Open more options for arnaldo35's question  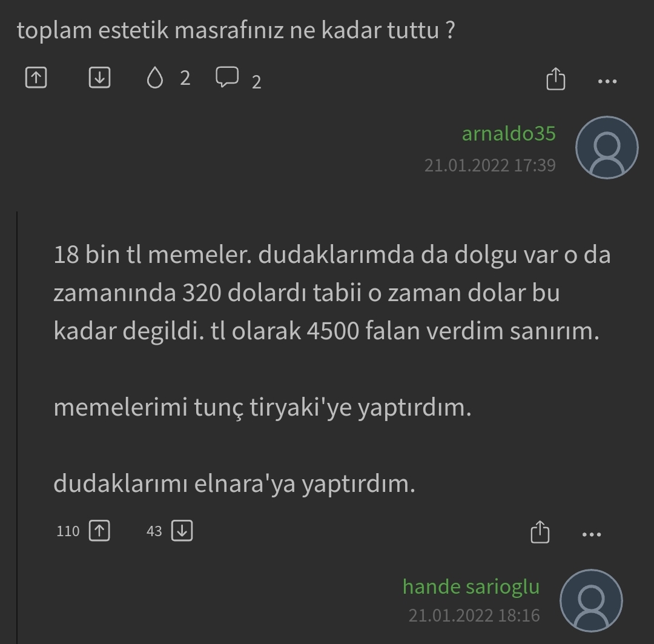tap(607, 81)
